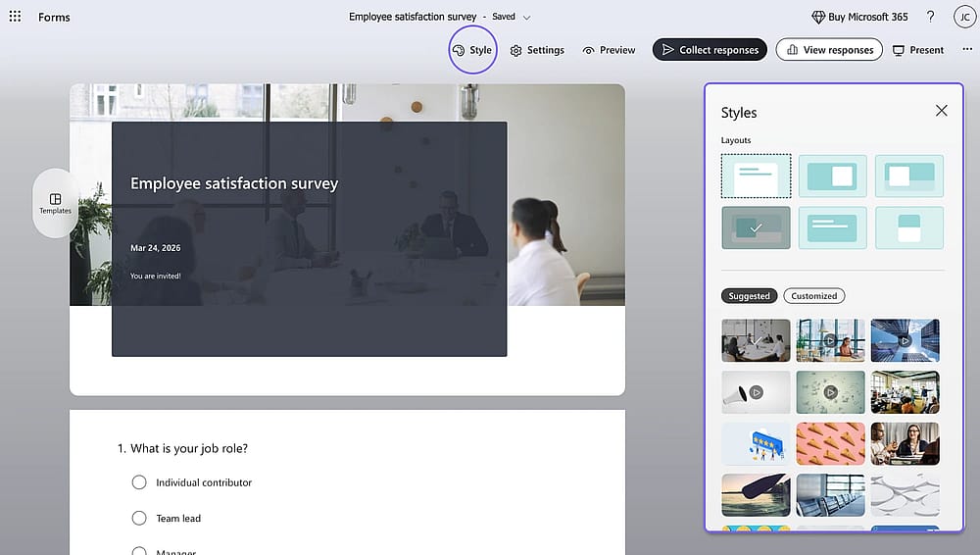Select the Individual contributor radio option
This screenshot has width=980, height=555.
(x=139, y=482)
